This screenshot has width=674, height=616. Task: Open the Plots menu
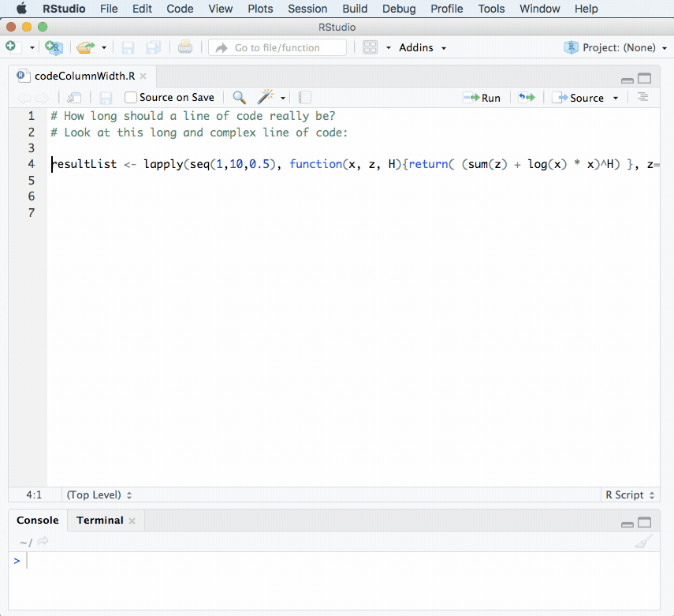click(x=260, y=9)
